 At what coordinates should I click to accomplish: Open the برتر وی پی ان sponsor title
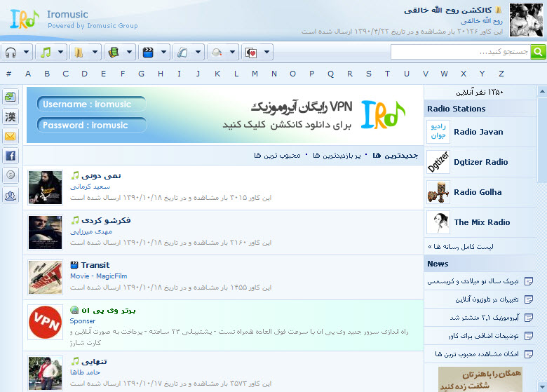(x=109, y=310)
